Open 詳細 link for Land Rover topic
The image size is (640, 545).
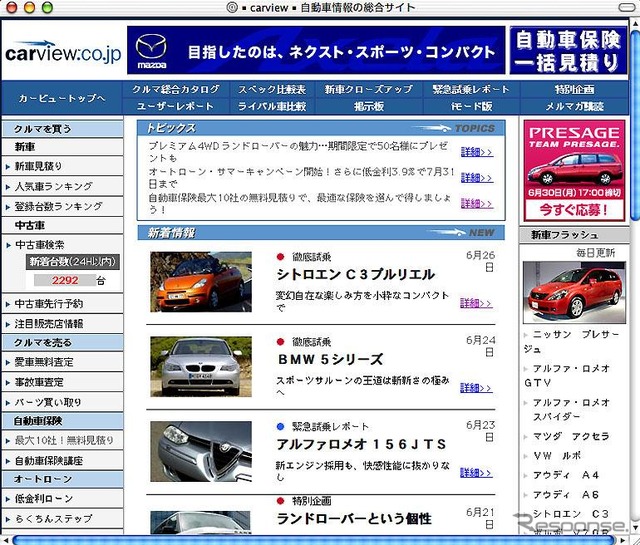click(x=477, y=152)
